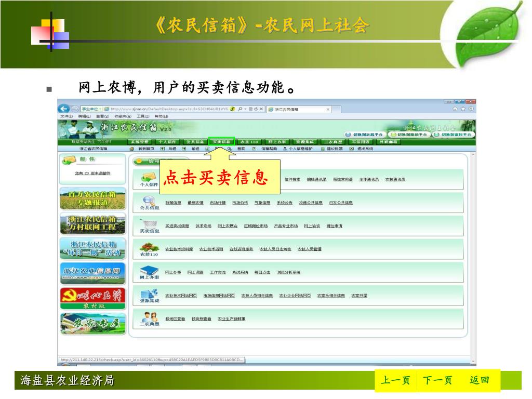The height and width of the screenshot is (399, 532).
Task: Open the 农技110 vegetables icon
Action: (149, 247)
